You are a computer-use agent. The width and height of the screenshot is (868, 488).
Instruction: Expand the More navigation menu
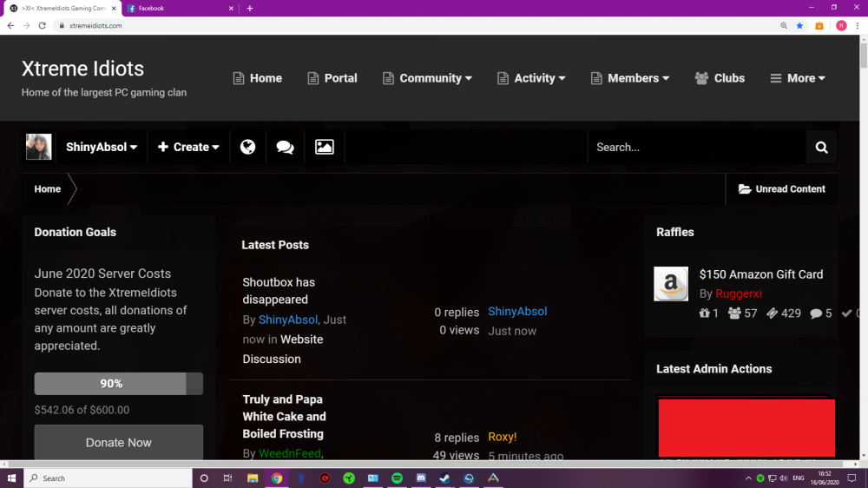(x=798, y=78)
